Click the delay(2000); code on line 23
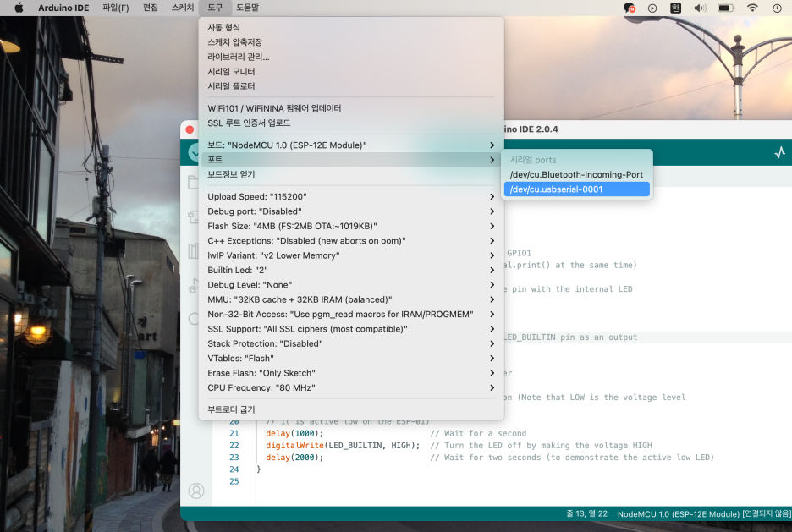Screen dimensions: 792x532 tap(294, 458)
